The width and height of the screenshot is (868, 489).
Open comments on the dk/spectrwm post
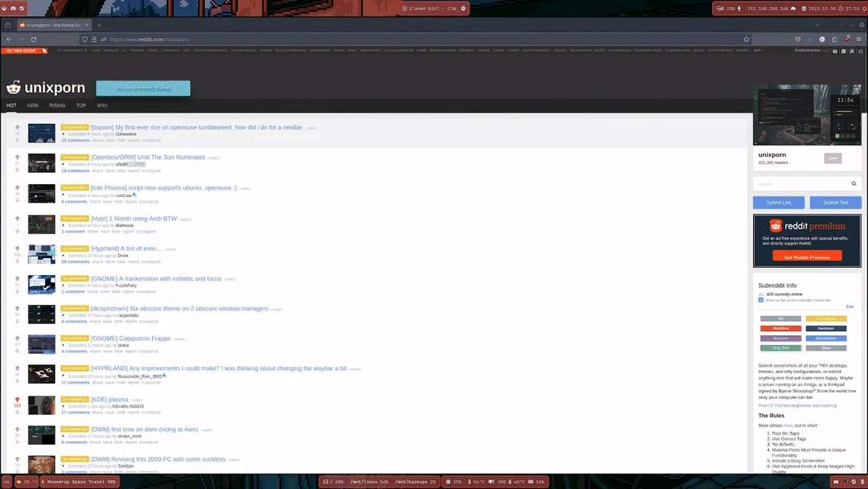74,322
